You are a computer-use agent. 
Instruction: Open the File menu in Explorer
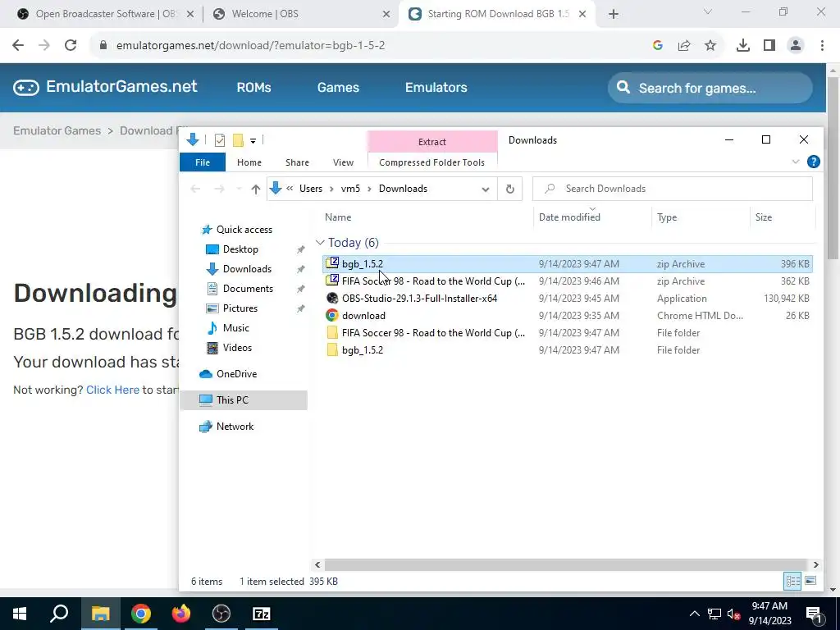point(203,162)
